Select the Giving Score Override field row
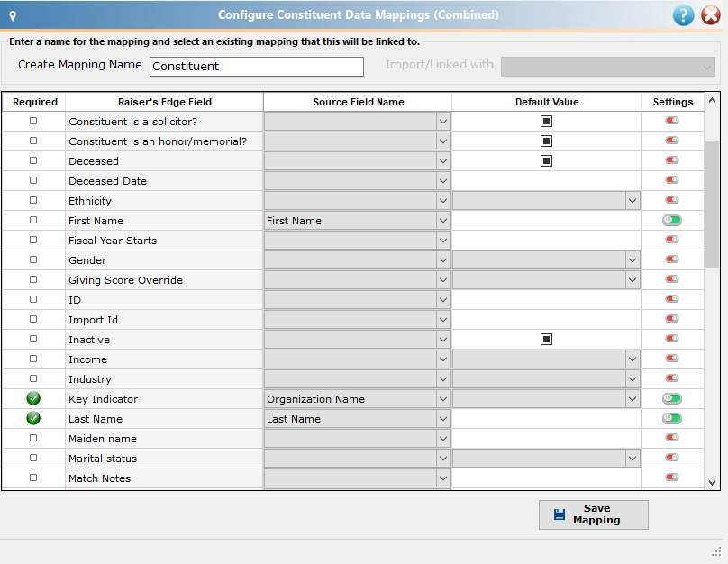728x564 pixels. [353, 280]
